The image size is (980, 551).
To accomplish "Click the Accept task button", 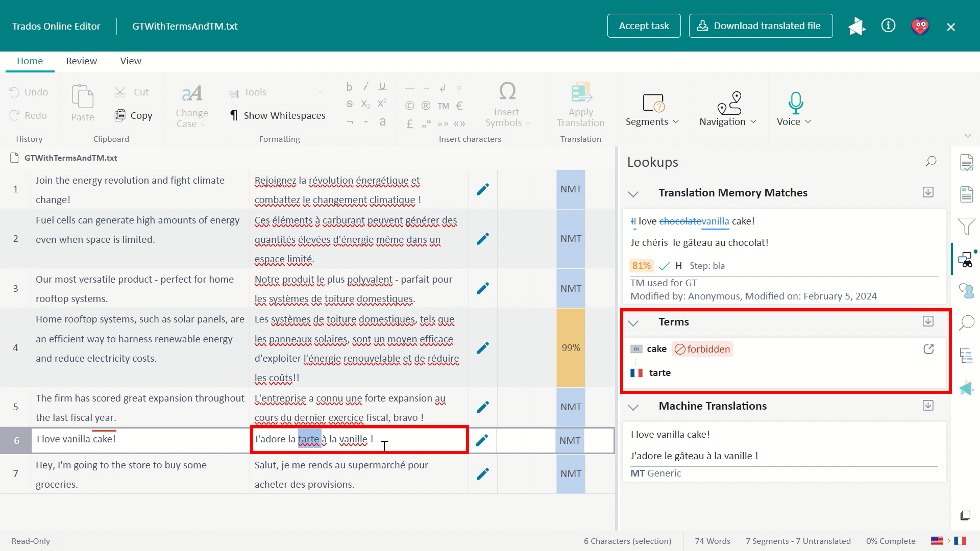I will [644, 26].
